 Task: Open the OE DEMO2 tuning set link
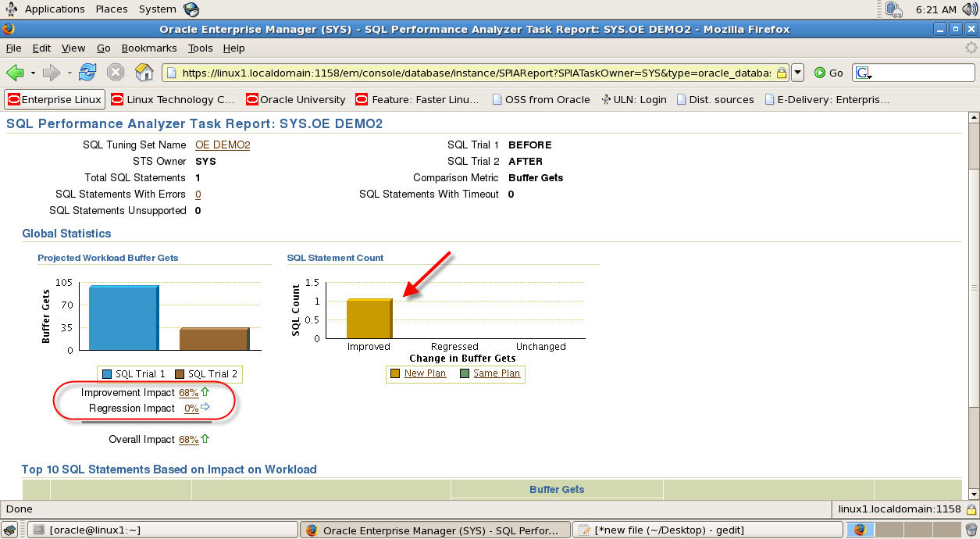tap(222, 145)
